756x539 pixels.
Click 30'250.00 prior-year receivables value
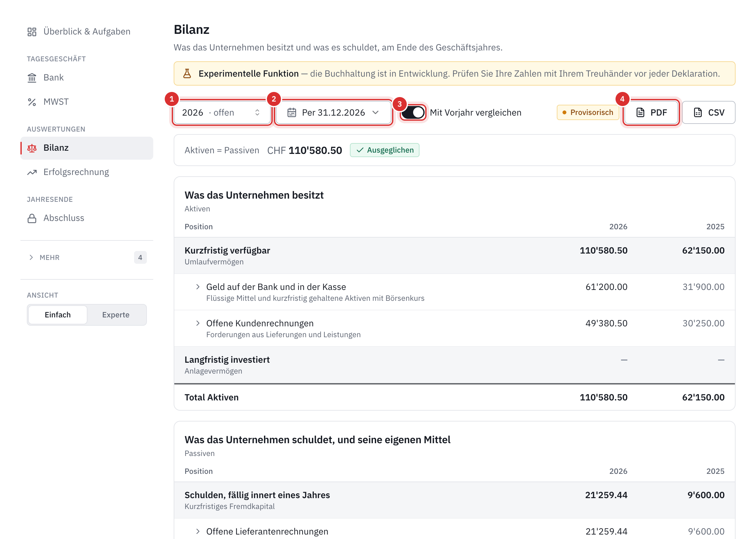[x=703, y=323]
